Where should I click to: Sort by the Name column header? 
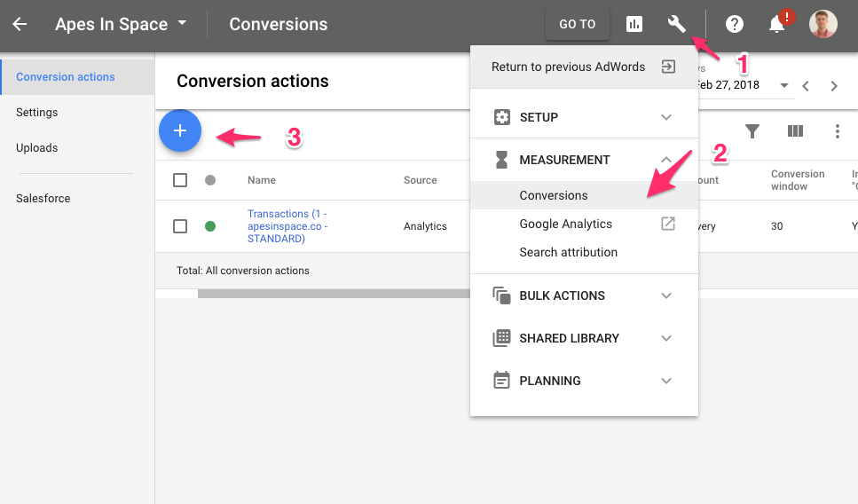pos(262,180)
